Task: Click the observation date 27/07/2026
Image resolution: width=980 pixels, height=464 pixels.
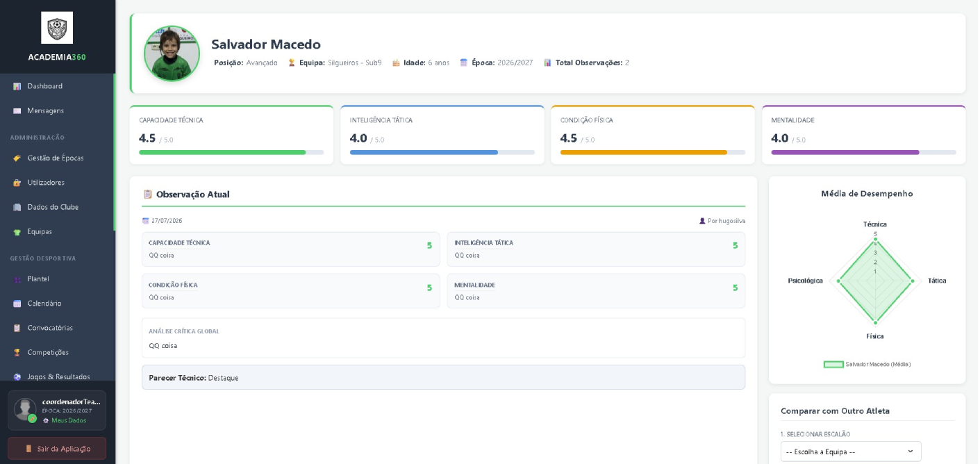Action: [167, 221]
